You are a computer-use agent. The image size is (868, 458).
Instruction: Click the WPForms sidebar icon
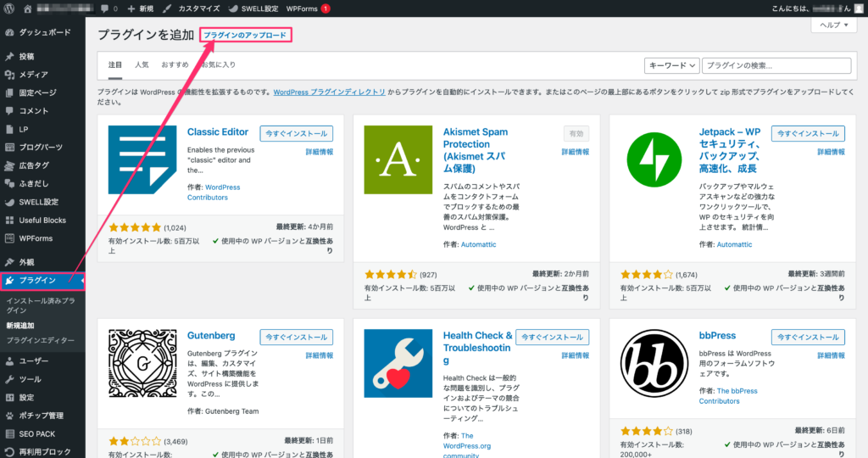[9, 238]
